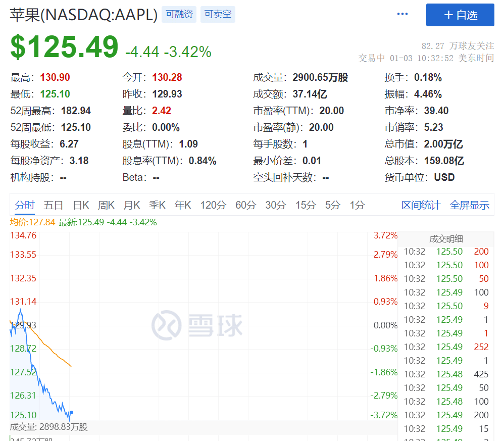
Task: Click the 成交量: 2898.83万股 chart label
Action: point(48,427)
